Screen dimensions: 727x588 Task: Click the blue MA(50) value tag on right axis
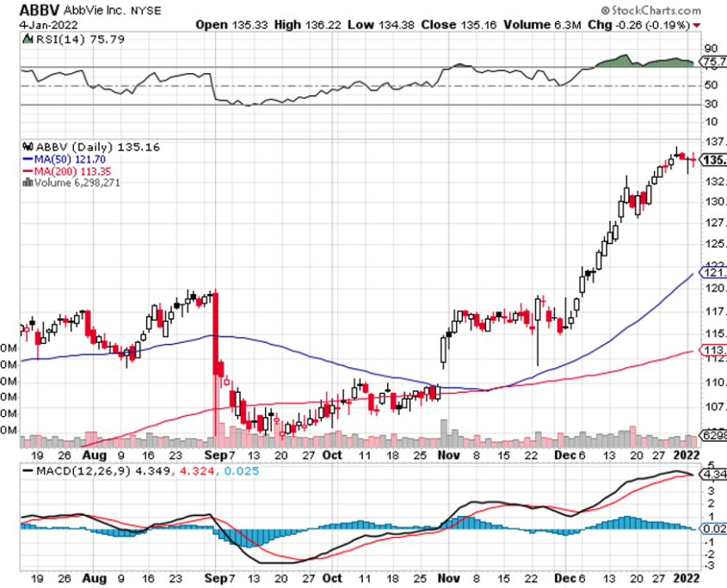(x=712, y=273)
